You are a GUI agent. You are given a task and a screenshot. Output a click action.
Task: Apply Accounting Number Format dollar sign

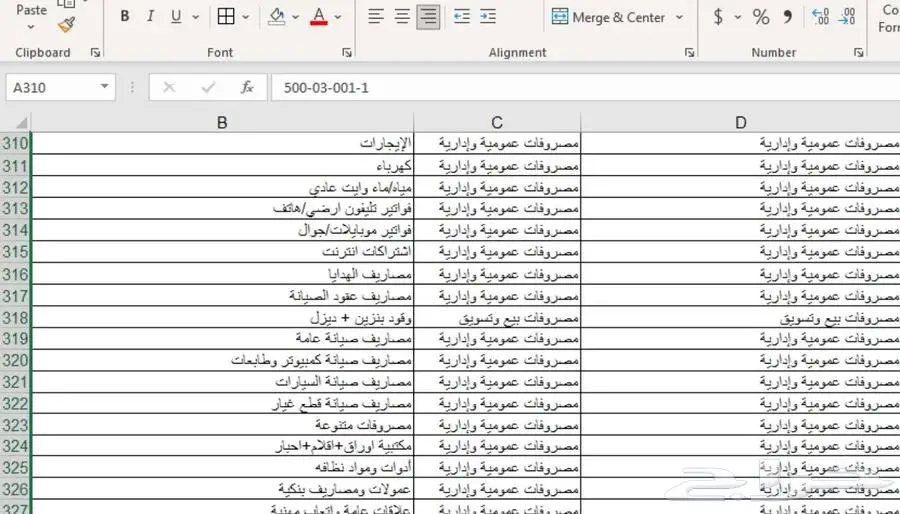718,17
